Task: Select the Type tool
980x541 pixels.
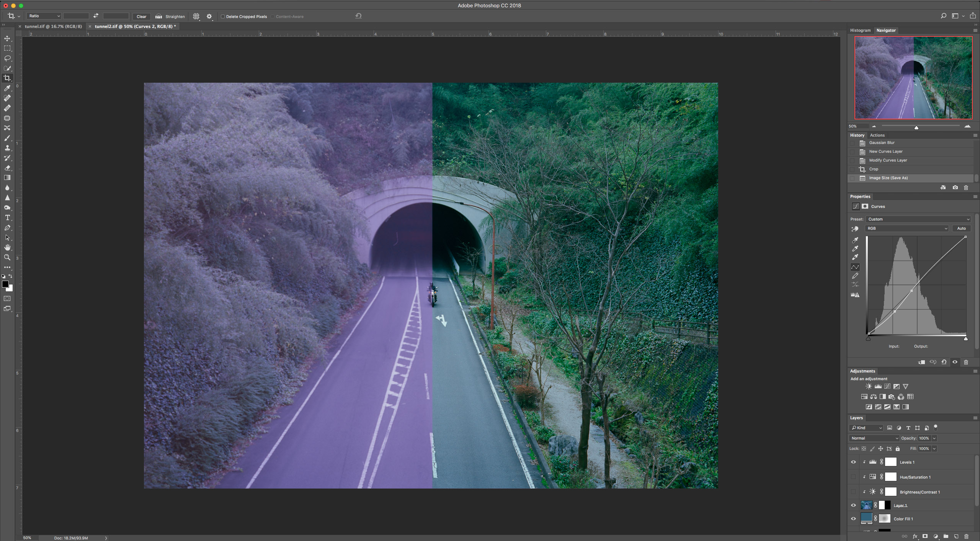Action: pos(7,217)
